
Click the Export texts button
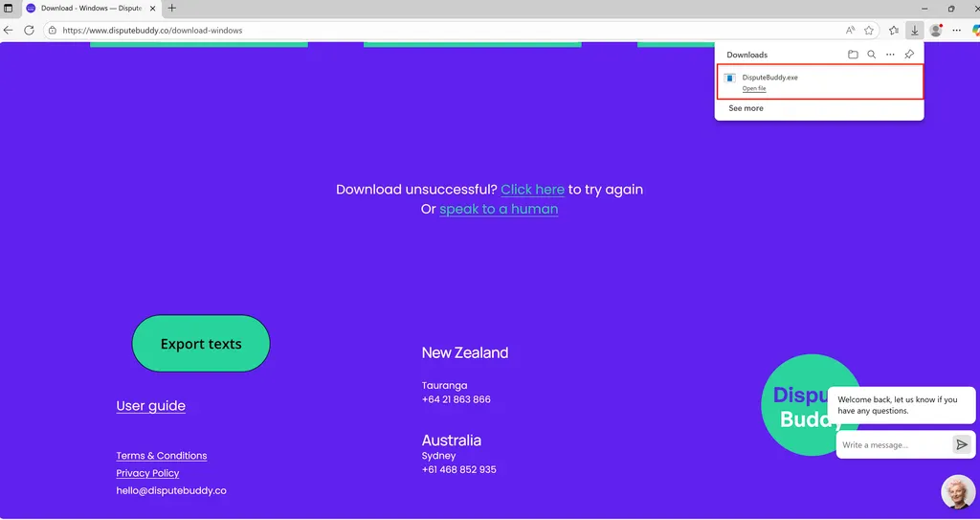coord(201,344)
